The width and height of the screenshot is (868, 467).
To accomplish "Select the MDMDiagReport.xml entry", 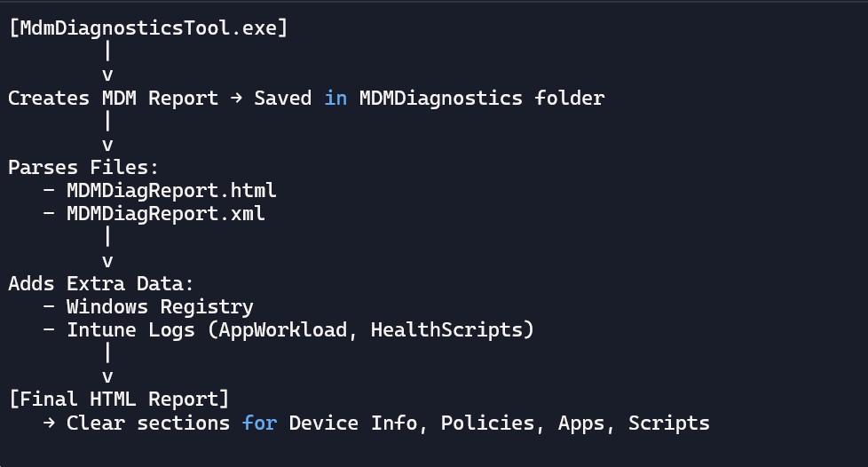I will coord(165,214).
